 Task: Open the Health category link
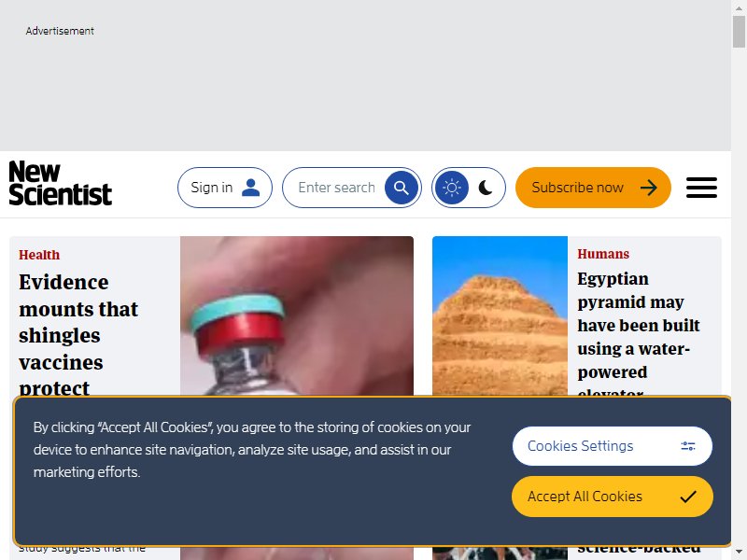39,255
